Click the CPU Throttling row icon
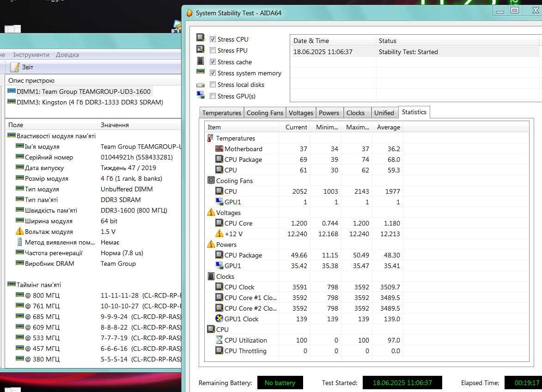 coord(219,350)
